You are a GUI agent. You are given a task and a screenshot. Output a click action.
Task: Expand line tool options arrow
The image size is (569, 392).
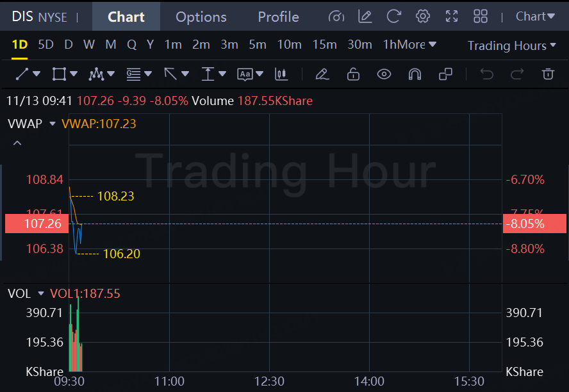pos(37,74)
